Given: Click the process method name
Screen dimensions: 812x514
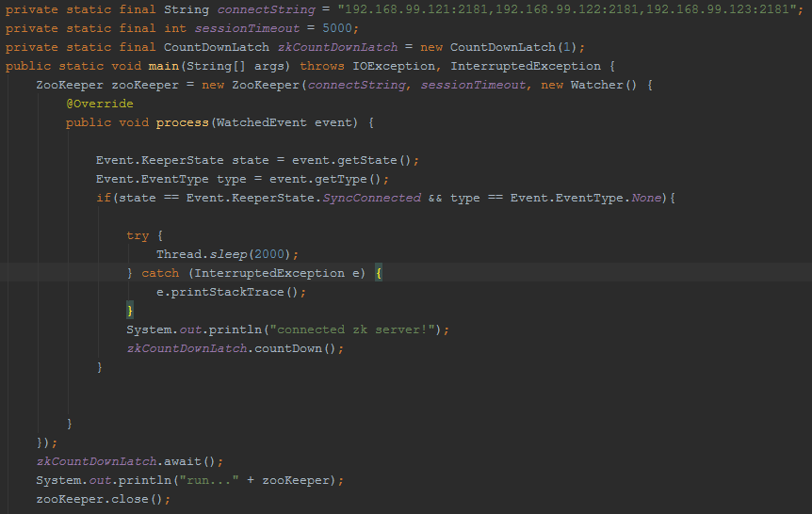Looking at the screenshot, I should [x=183, y=122].
